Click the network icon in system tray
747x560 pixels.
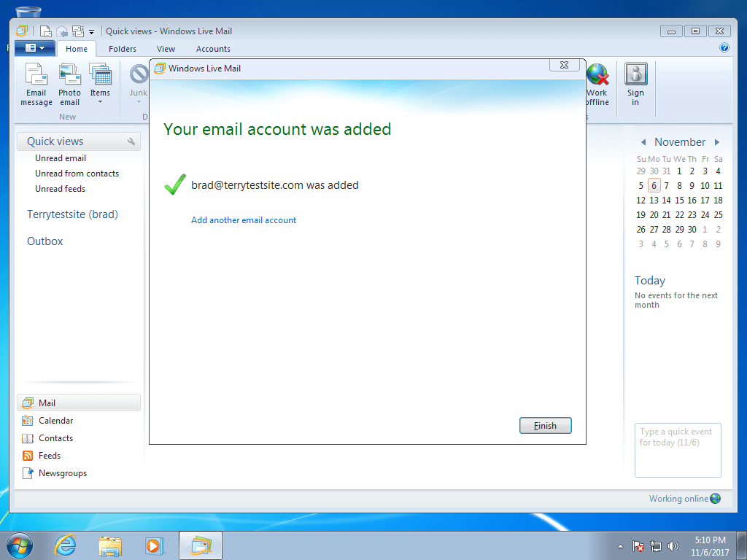click(x=656, y=546)
